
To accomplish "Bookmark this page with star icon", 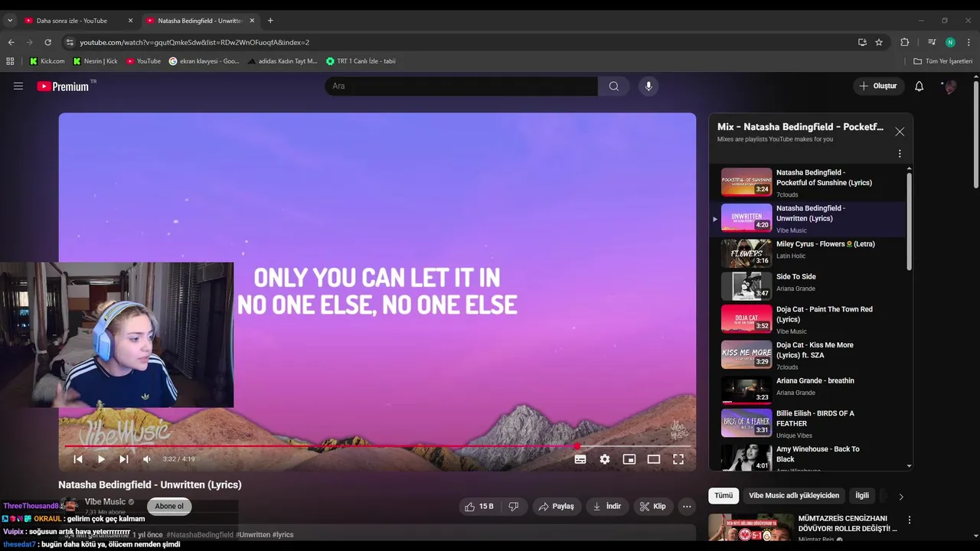I will pos(879,43).
